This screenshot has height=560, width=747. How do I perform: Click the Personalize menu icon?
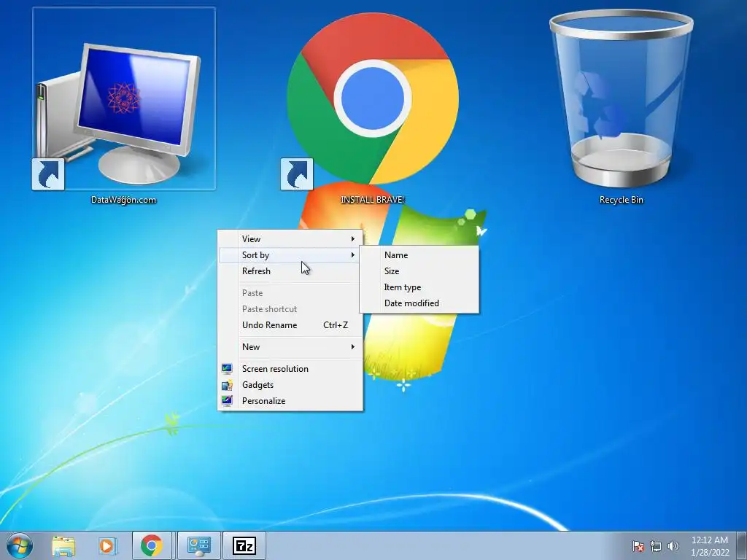228,400
